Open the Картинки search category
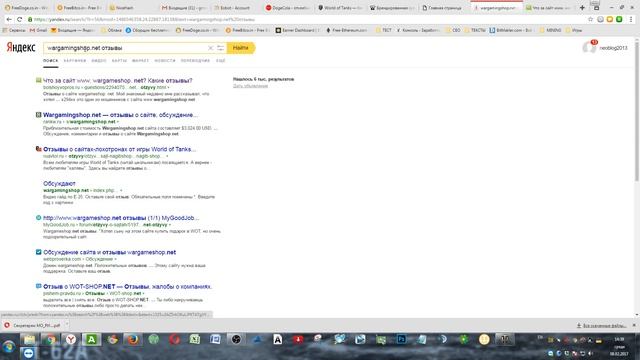This screenshot has width=640, height=360. [x=75, y=61]
